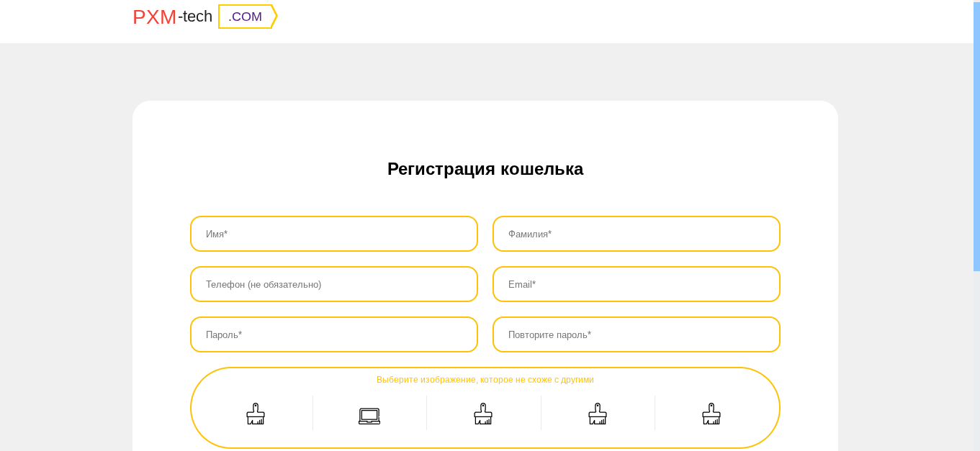Image resolution: width=980 pixels, height=451 pixels.
Task: Select the laptop icon in the captcha
Action: (369, 415)
